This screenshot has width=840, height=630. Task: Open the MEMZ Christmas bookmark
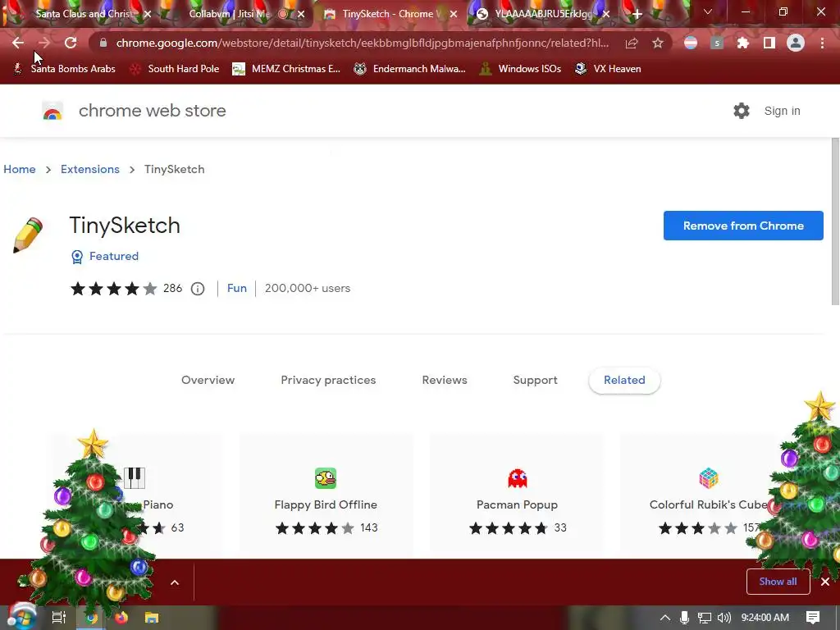coord(286,69)
